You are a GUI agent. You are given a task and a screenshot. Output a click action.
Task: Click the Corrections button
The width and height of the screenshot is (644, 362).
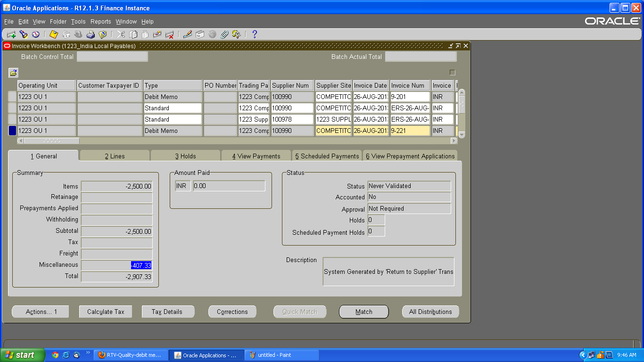click(x=232, y=312)
